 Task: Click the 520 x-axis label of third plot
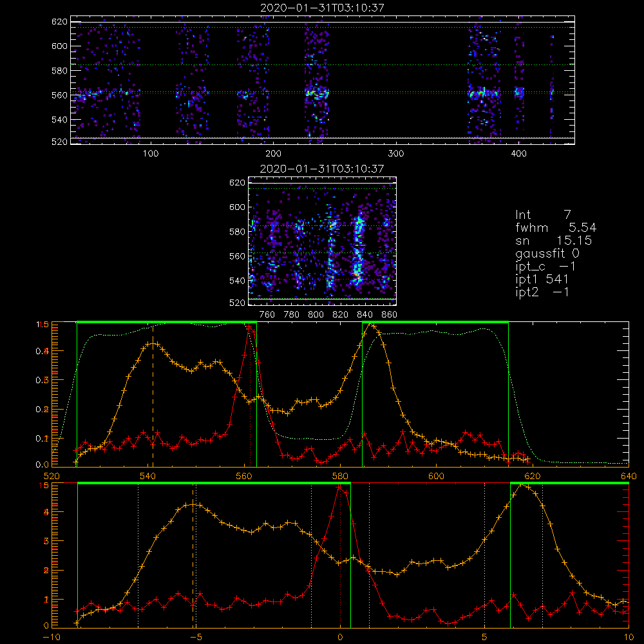[x=52, y=476]
